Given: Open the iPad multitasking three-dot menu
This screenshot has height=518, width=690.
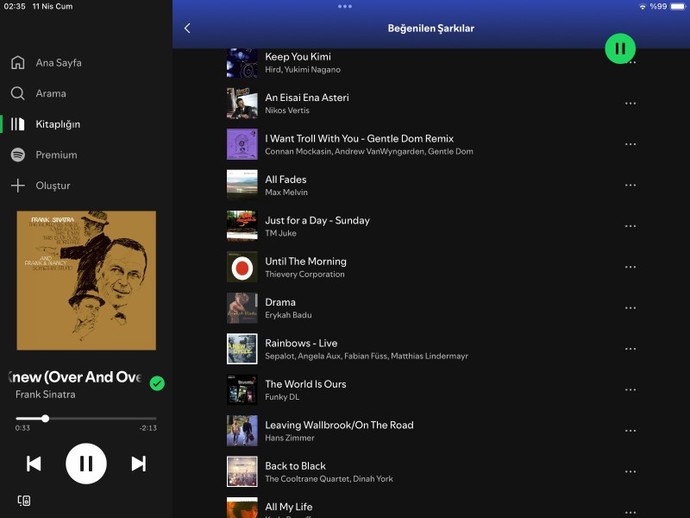Looking at the screenshot, I should pyautogui.click(x=345, y=6).
